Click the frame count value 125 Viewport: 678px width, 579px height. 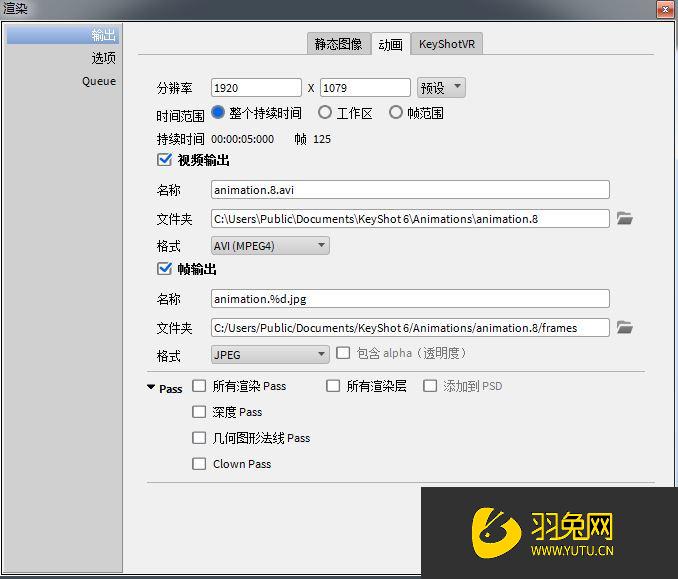pos(322,139)
